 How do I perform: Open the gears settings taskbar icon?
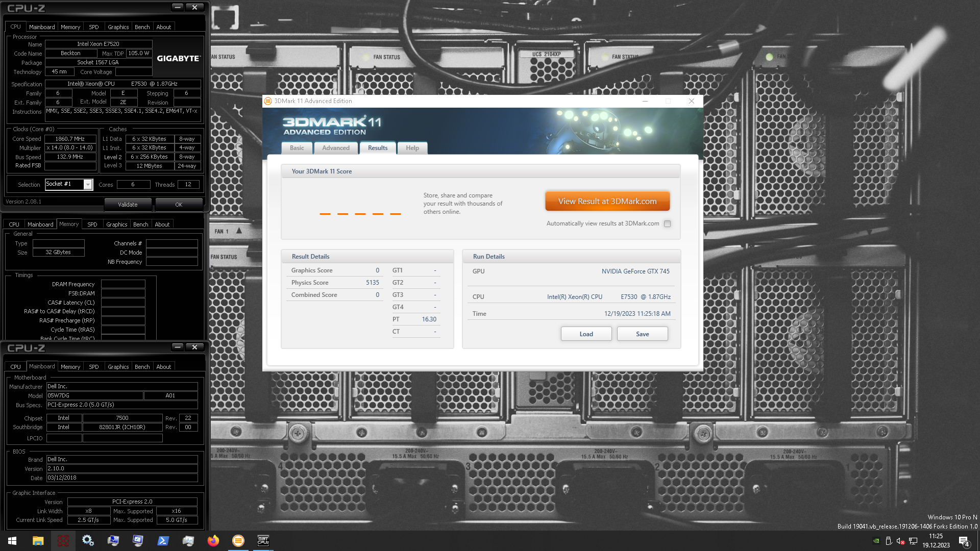pos(88,541)
